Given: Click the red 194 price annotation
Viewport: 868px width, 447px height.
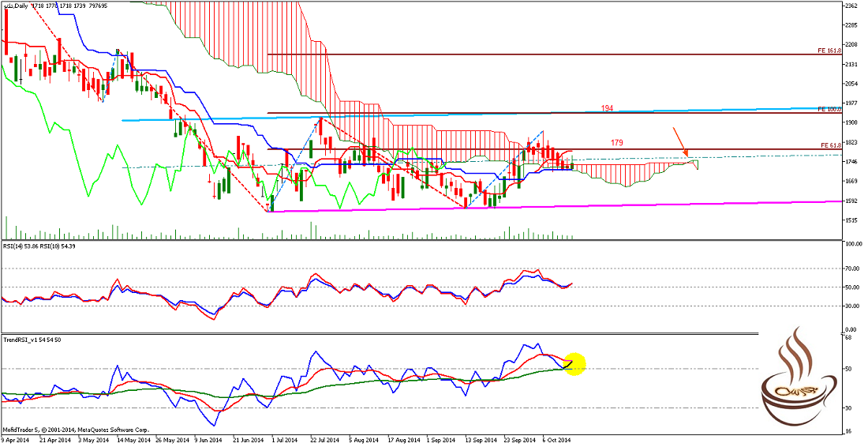Looking at the screenshot, I should click(x=607, y=107).
